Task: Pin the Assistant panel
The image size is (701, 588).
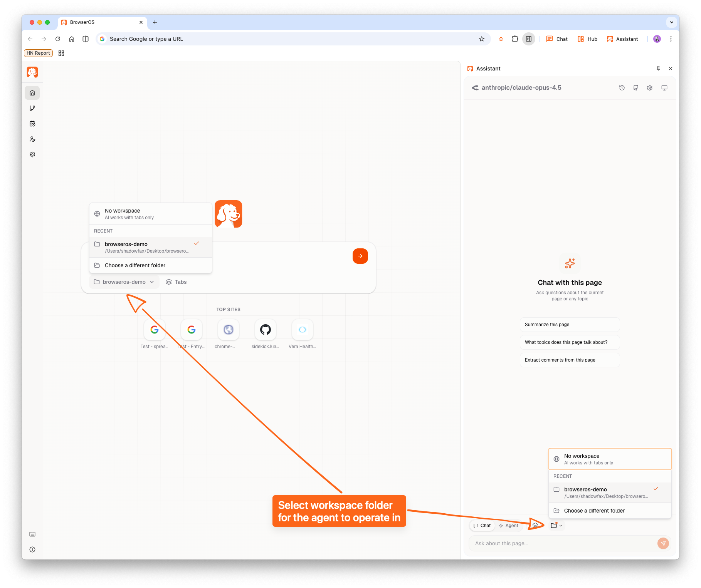Action: tap(658, 69)
